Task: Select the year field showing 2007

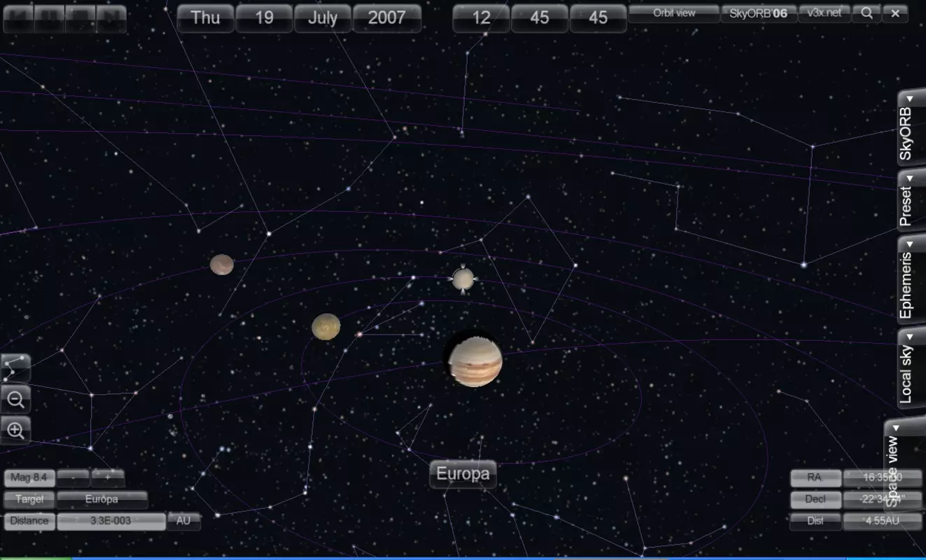Action: coord(387,18)
